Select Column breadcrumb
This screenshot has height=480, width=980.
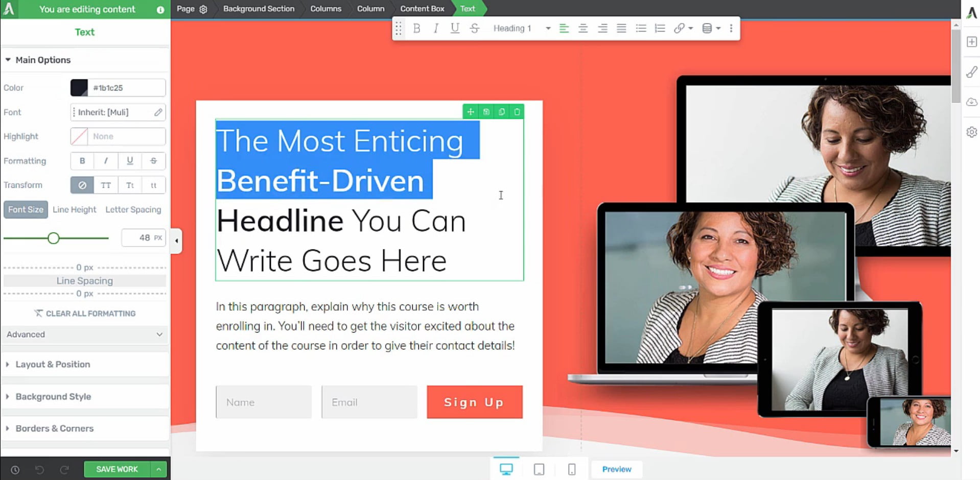[x=370, y=9]
